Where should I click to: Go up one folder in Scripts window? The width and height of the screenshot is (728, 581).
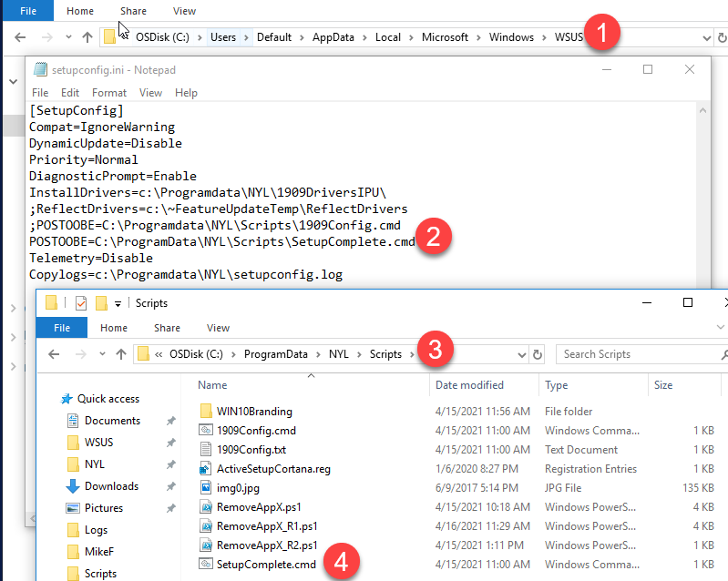tap(121, 354)
